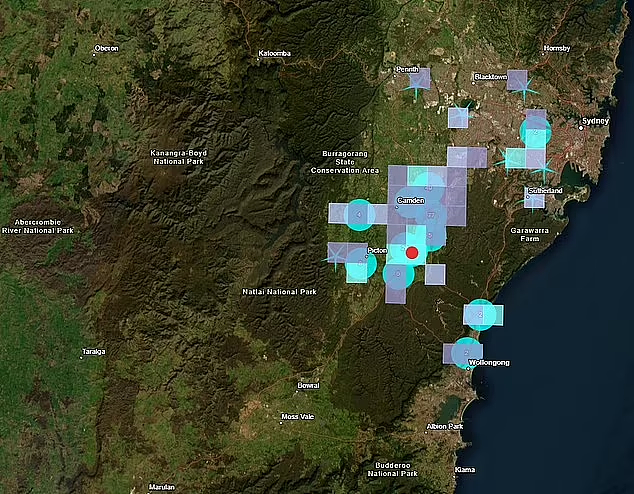This screenshot has height=494, width=634.
Task: Open the cluster marker labeled 77
Action: coord(431,215)
